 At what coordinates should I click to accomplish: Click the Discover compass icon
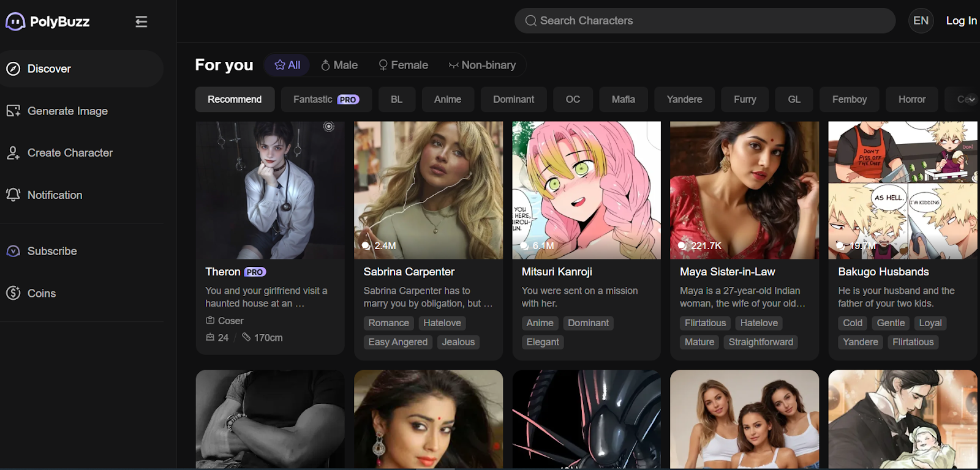point(13,69)
